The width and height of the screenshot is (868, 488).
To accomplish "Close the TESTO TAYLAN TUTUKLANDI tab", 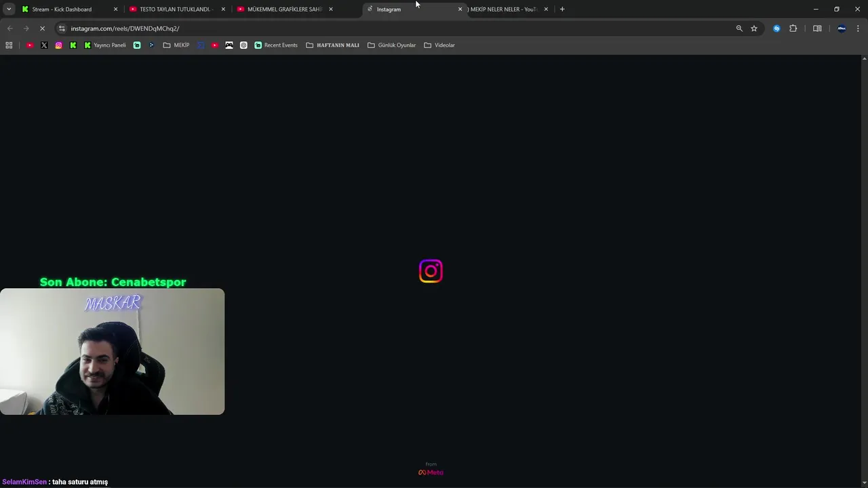I will pos(223,9).
